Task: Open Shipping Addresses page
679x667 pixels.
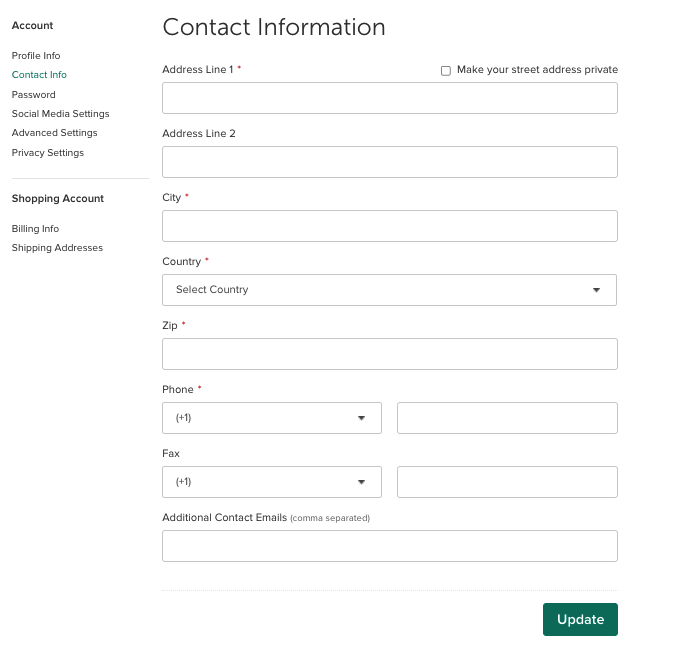Action: click(57, 248)
